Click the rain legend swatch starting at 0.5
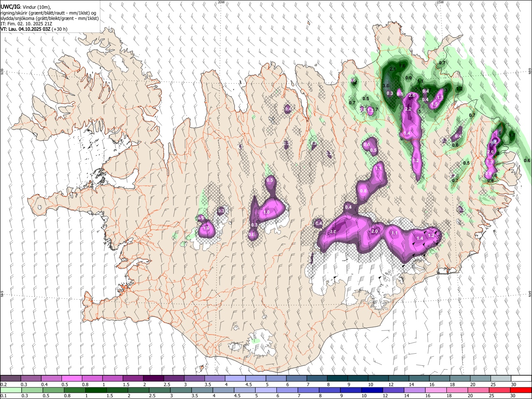 pos(53,390)
